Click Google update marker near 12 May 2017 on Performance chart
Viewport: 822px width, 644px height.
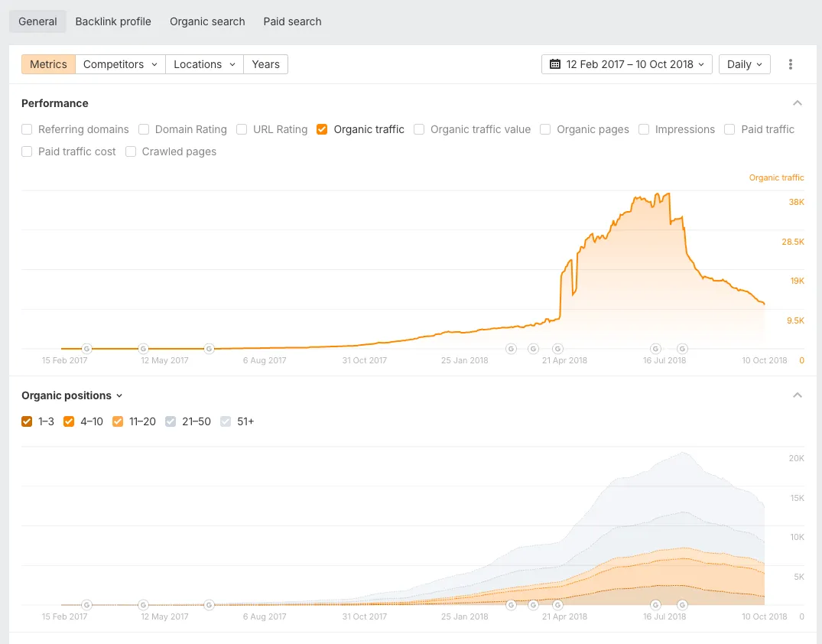[x=143, y=349]
